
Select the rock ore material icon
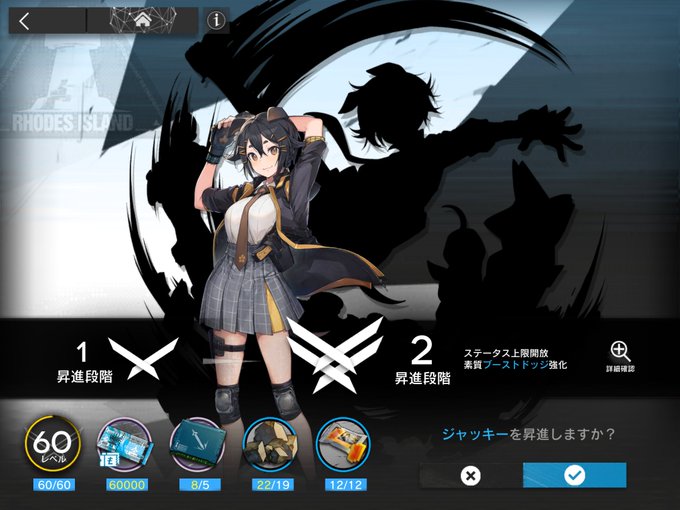point(271,445)
